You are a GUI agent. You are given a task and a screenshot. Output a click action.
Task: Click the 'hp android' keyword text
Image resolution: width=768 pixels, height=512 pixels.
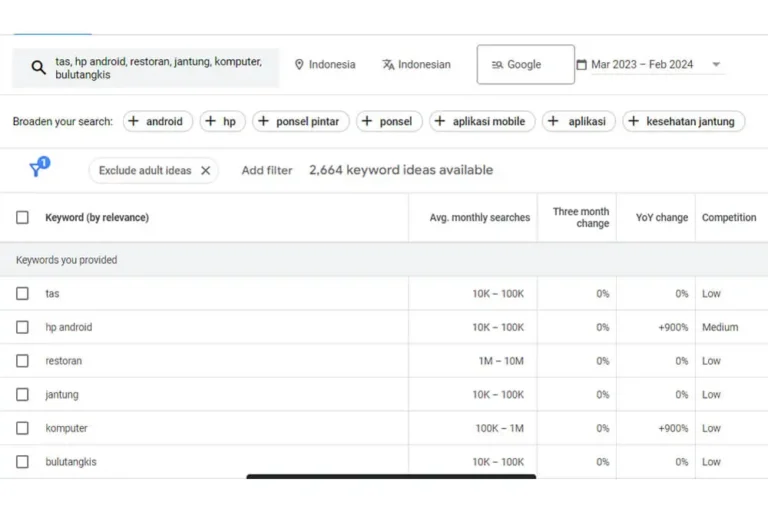pos(69,327)
